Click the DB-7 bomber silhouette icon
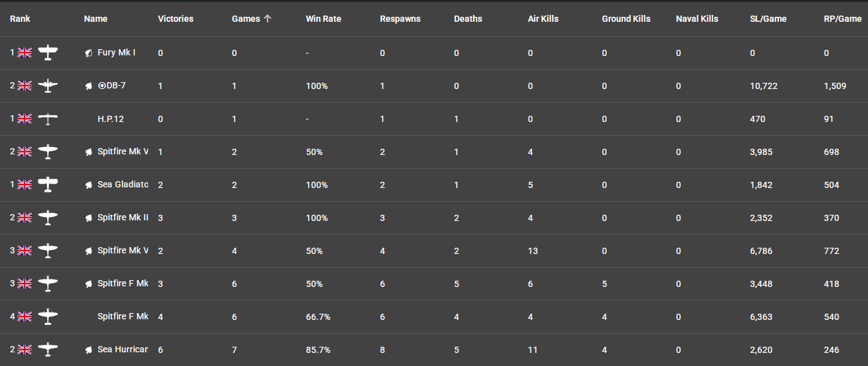Viewport: 868px width, 366px height. [48, 86]
